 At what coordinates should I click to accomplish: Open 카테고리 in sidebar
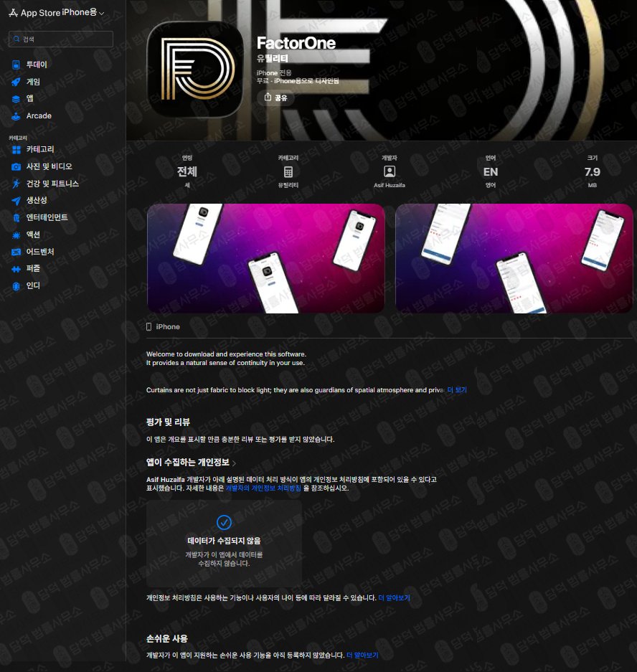click(x=40, y=149)
